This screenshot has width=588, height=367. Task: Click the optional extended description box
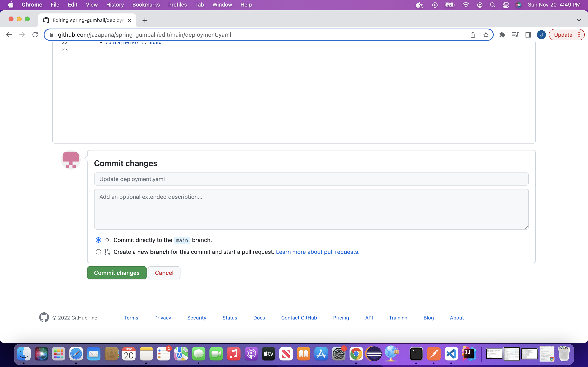311,209
